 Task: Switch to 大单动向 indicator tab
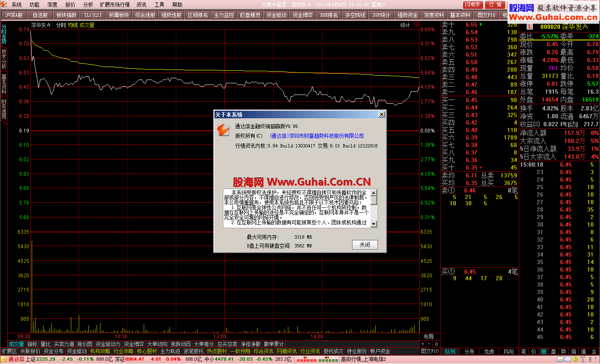pos(157,344)
